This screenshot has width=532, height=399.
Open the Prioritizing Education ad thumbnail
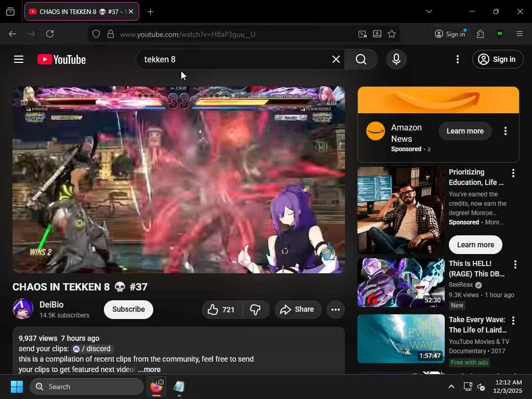pos(401,210)
